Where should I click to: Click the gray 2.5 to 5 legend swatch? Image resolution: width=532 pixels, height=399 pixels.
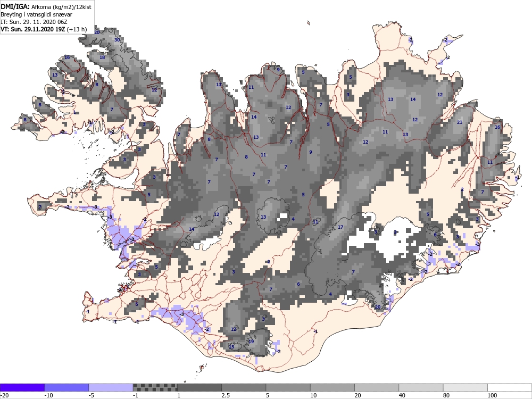[244, 387]
